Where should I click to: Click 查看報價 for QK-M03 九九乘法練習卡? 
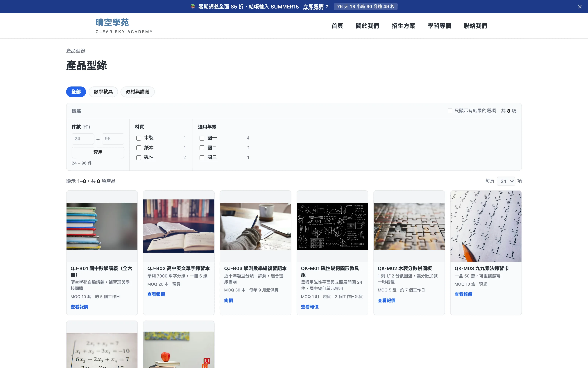(463, 294)
